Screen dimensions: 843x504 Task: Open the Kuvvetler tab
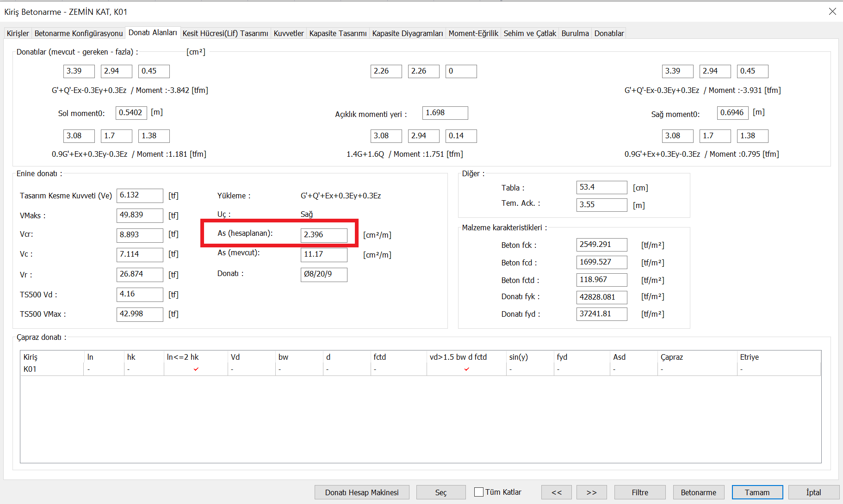pos(289,33)
